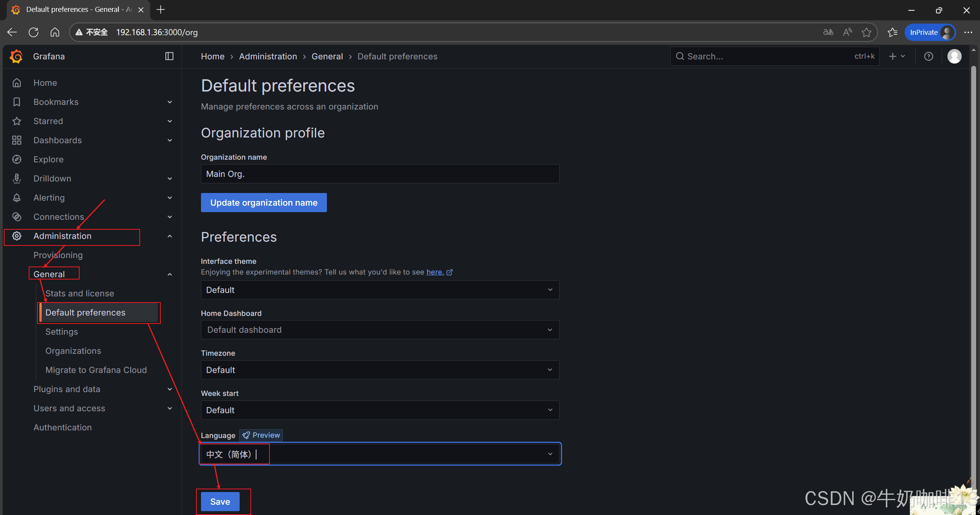Toggle the sidebar dock menu icon
Screen dimensions: 980x515
click(169, 56)
